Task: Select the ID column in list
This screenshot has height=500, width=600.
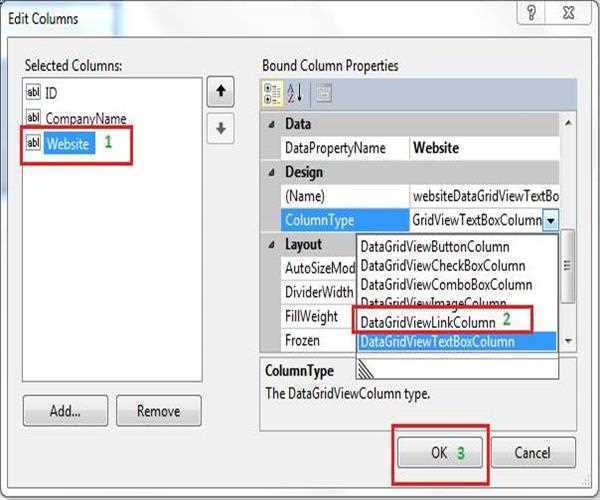Action: point(51,93)
